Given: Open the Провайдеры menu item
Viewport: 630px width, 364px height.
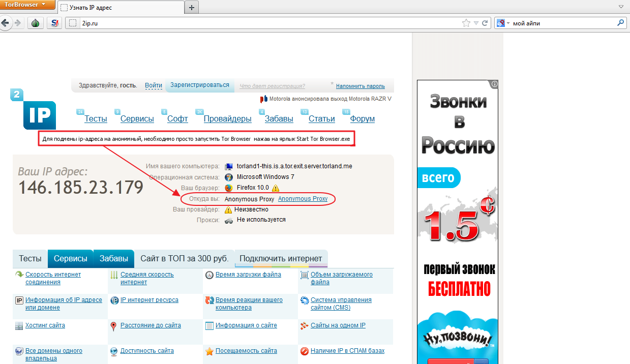Looking at the screenshot, I should click(227, 119).
